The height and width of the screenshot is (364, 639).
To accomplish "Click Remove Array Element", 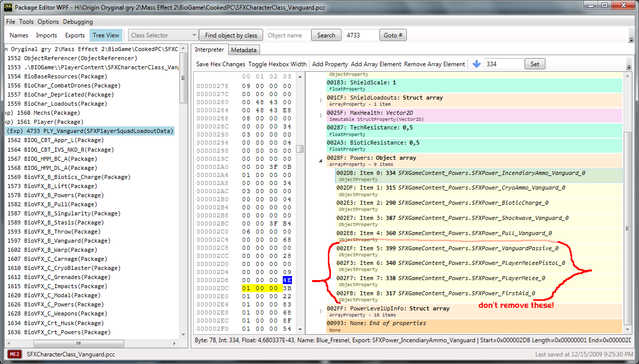I will (435, 64).
